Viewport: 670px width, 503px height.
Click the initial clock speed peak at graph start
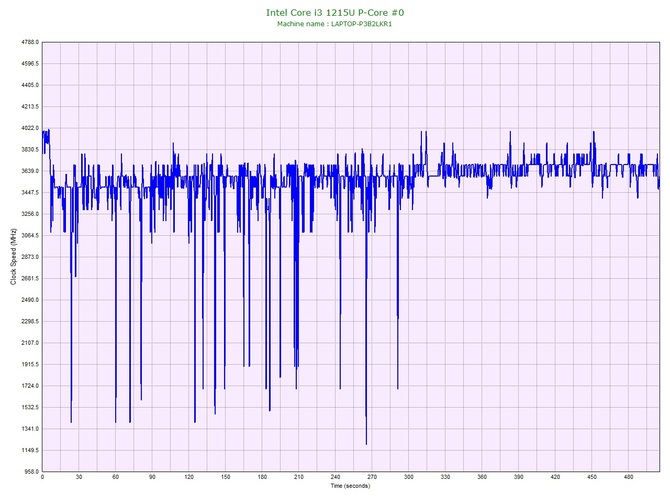coord(45,131)
